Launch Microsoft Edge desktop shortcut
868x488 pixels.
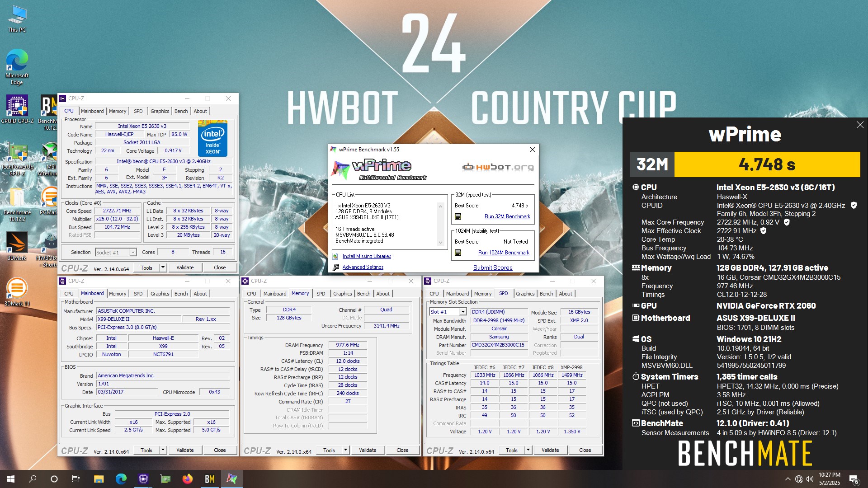[x=17, y=66]
